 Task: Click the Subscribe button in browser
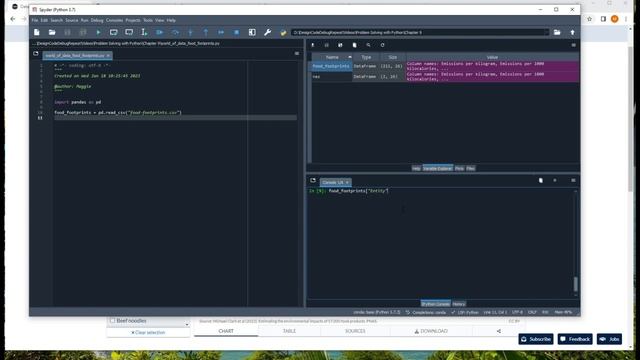pyautogui.click(x=536, y=339)
